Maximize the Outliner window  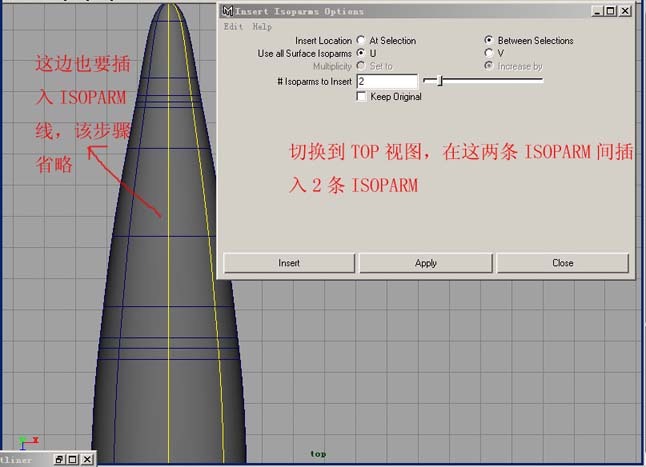[x=73, y=459]
